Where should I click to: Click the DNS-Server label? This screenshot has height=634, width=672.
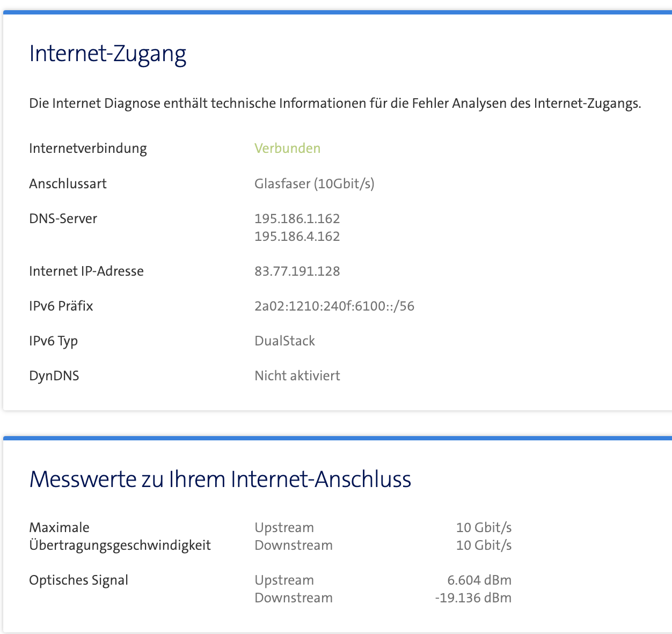click(63, 219)
